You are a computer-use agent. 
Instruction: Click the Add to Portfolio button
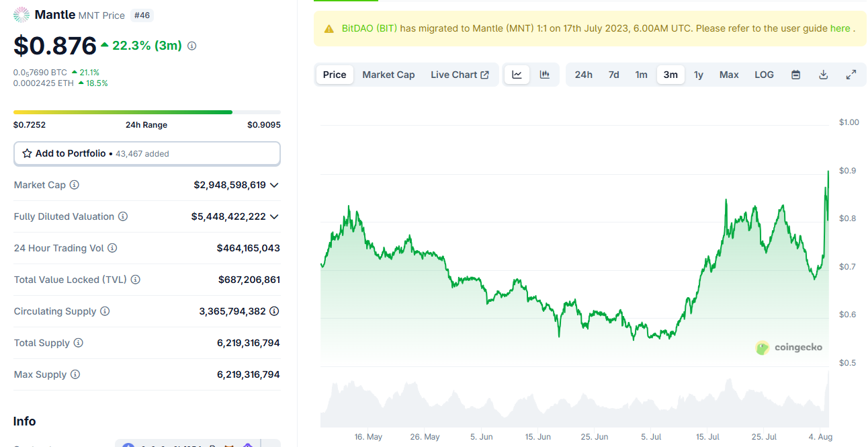147,153
